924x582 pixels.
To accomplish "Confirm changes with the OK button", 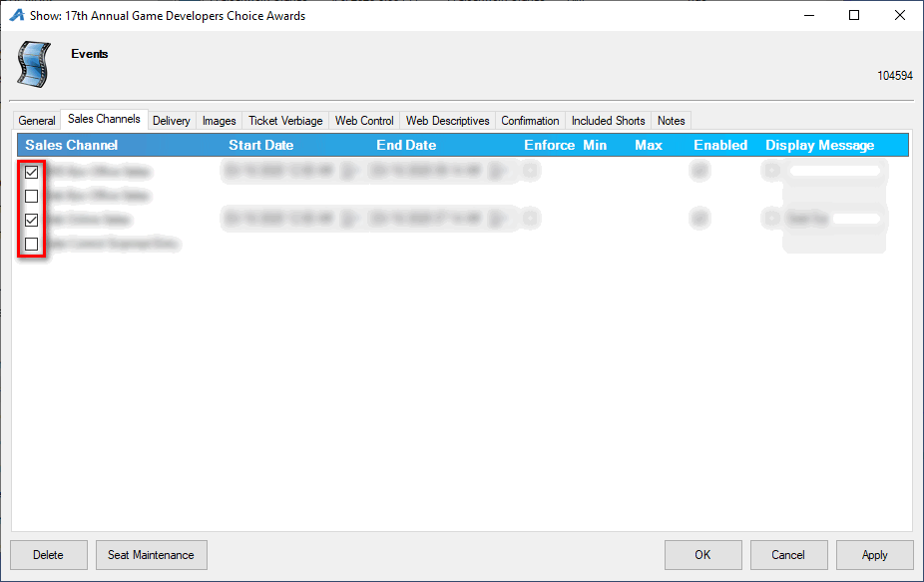I will 702,555.
